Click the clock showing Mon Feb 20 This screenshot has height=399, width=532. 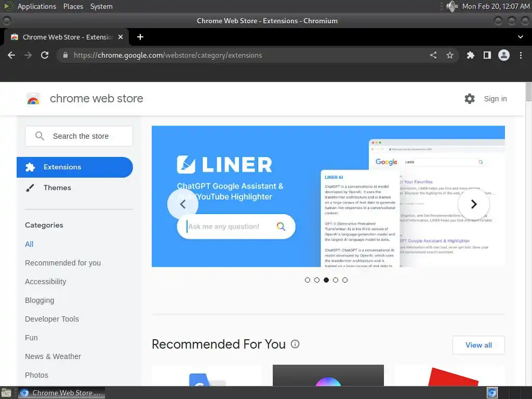coord(496,6)
